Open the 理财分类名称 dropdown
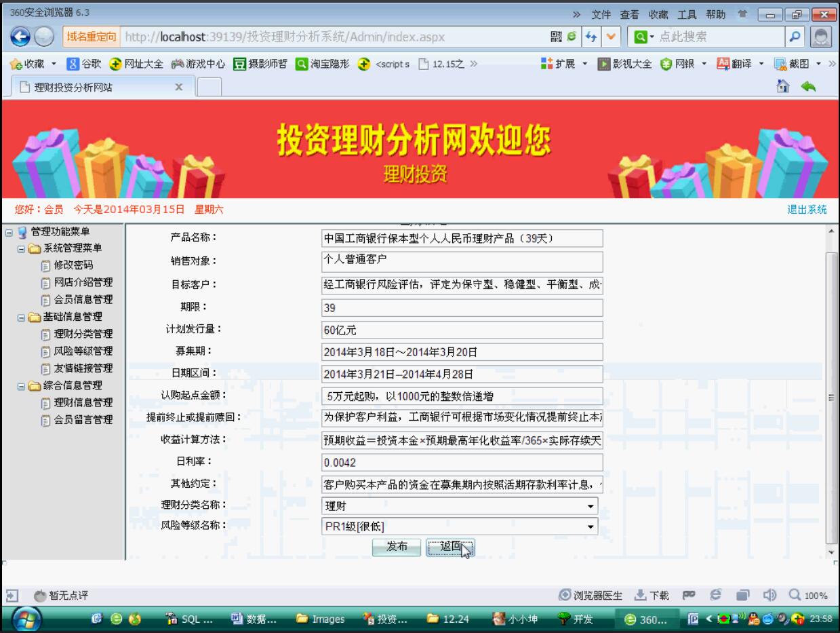 (x=460, y=506)
